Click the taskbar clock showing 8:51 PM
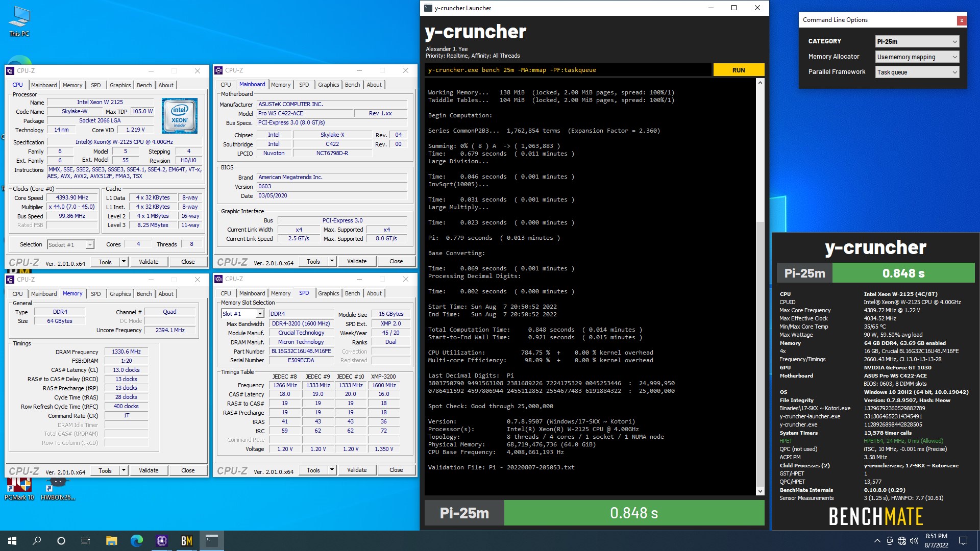 coord(936,541)
